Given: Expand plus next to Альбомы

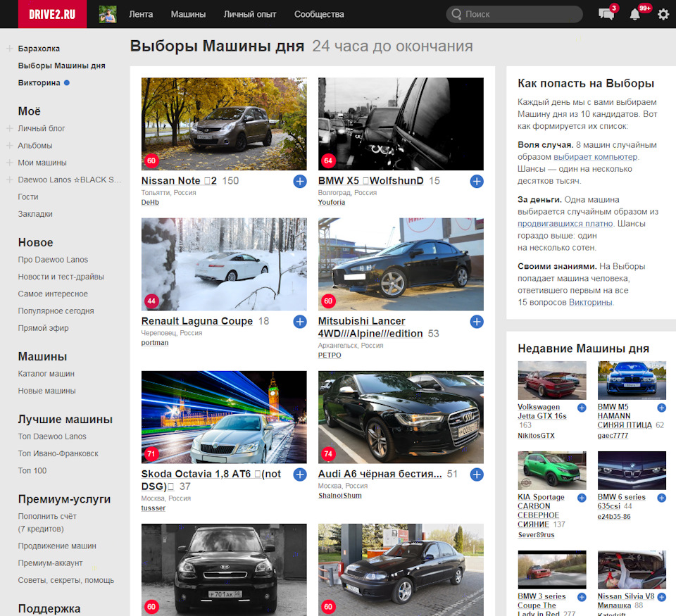Looking at the screenshot, I should pyautogui.click(x=9, y=146).
